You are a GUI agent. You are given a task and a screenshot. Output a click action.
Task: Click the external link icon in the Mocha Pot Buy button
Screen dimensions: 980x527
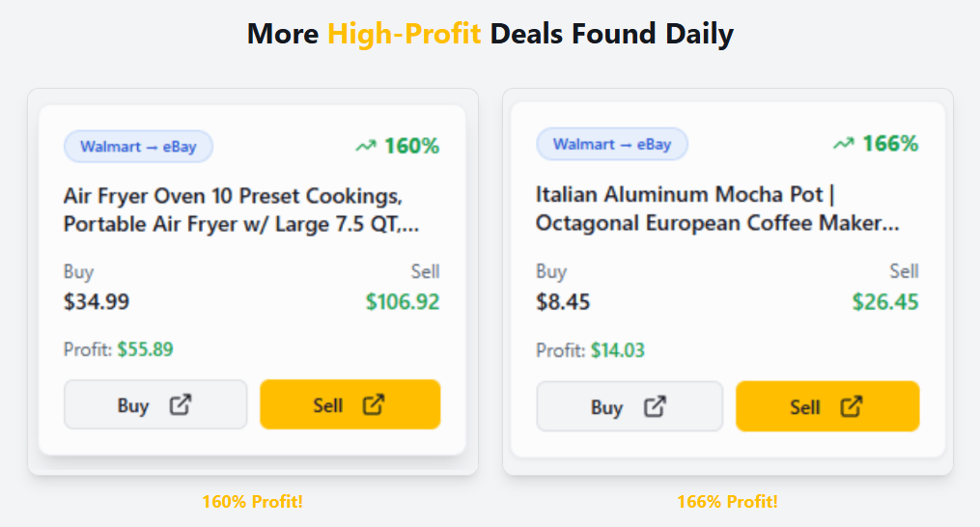click(x=656, y=406)
